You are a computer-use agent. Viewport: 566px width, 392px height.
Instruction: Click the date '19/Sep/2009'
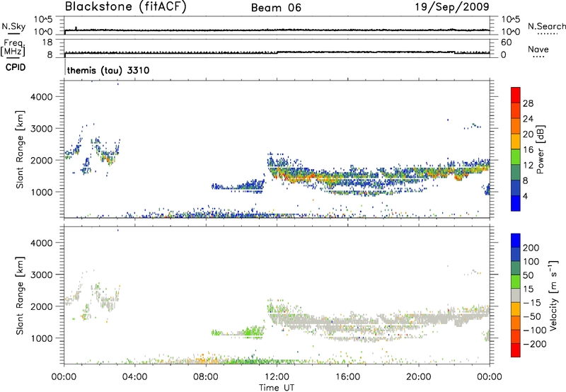coord(452,6)
